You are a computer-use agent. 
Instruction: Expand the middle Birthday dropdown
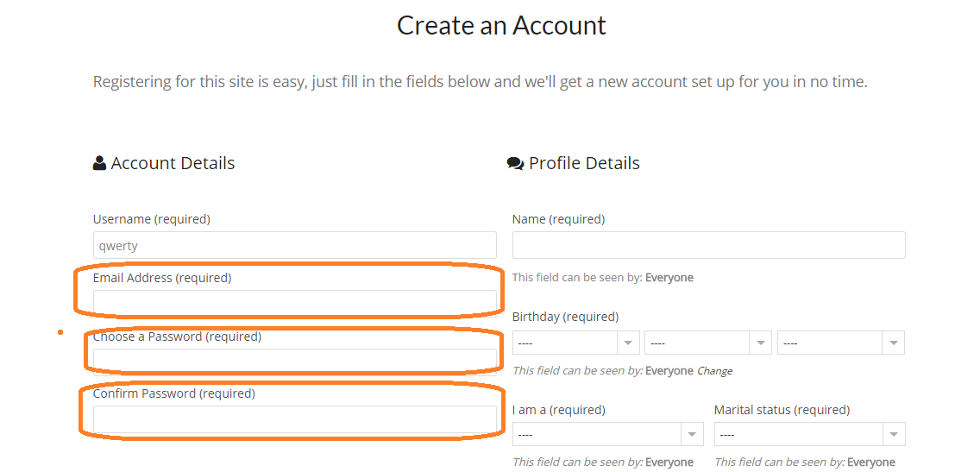pos(707,343)
